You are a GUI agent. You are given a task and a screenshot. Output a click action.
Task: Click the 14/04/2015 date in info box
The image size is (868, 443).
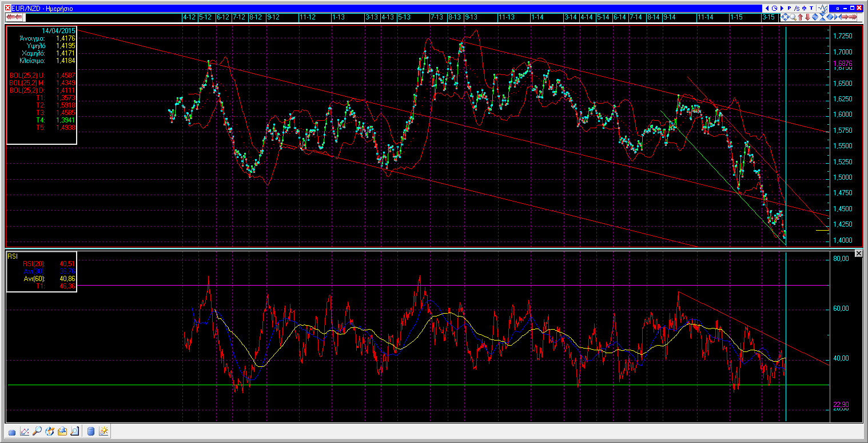[58, 30]
